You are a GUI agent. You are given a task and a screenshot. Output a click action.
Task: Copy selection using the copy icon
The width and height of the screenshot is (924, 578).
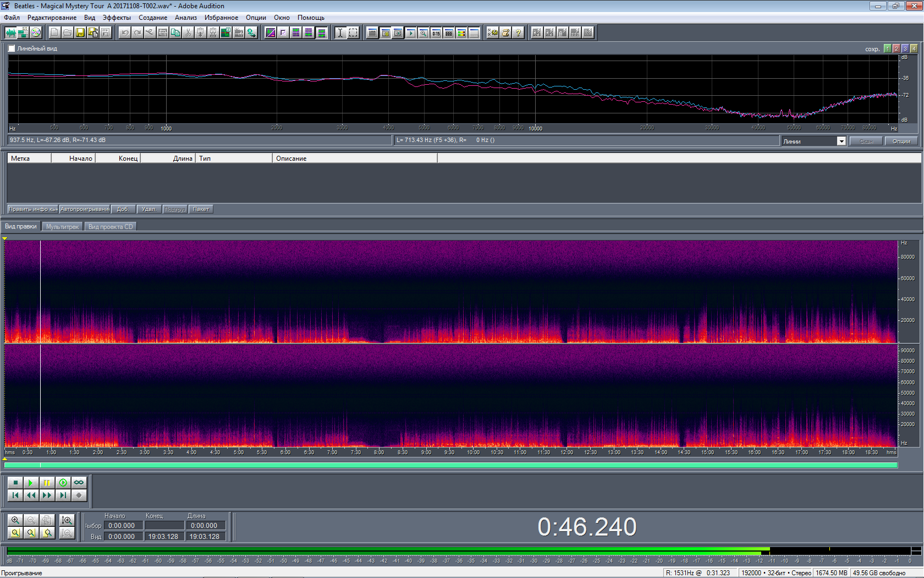click(175, 32)
